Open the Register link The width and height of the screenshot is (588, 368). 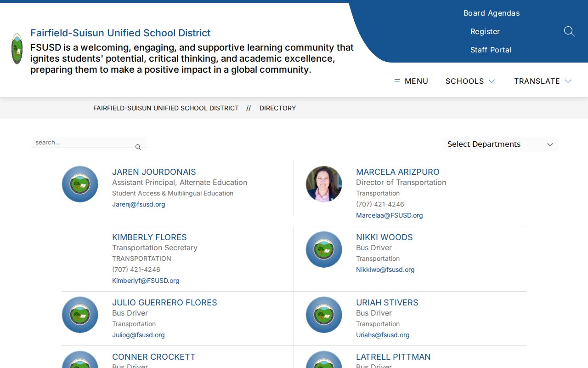(x=485, y=31)
